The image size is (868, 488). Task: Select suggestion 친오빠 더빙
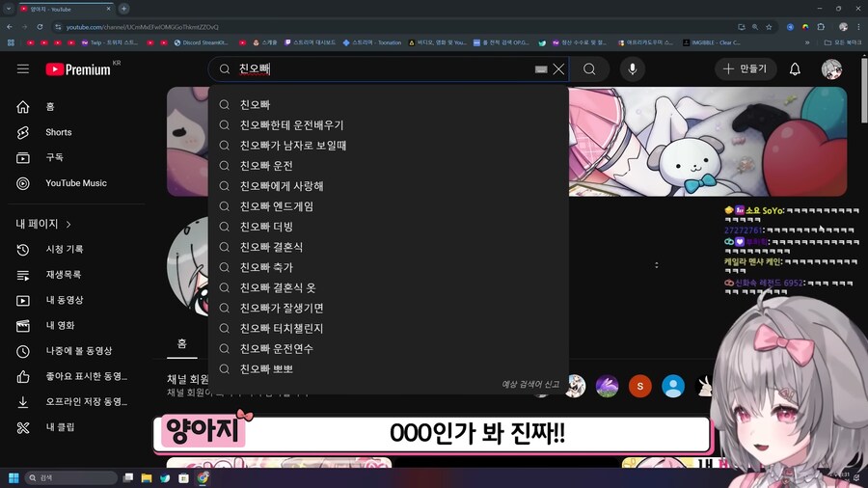tap(388, 227)
